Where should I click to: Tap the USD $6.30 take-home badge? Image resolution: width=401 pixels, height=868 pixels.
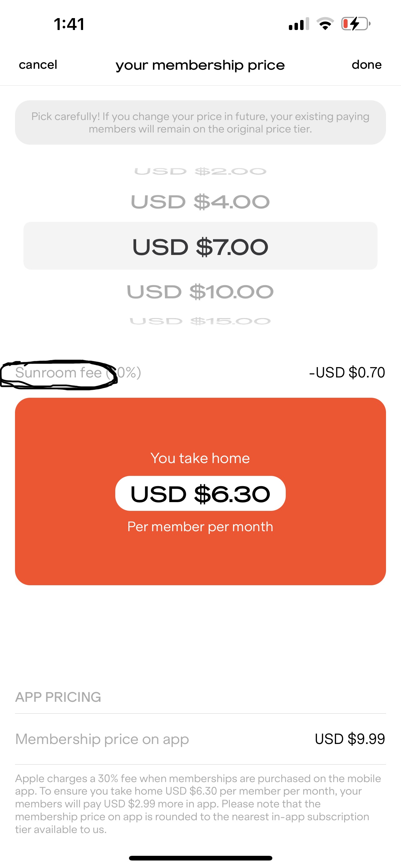(200, 494)
